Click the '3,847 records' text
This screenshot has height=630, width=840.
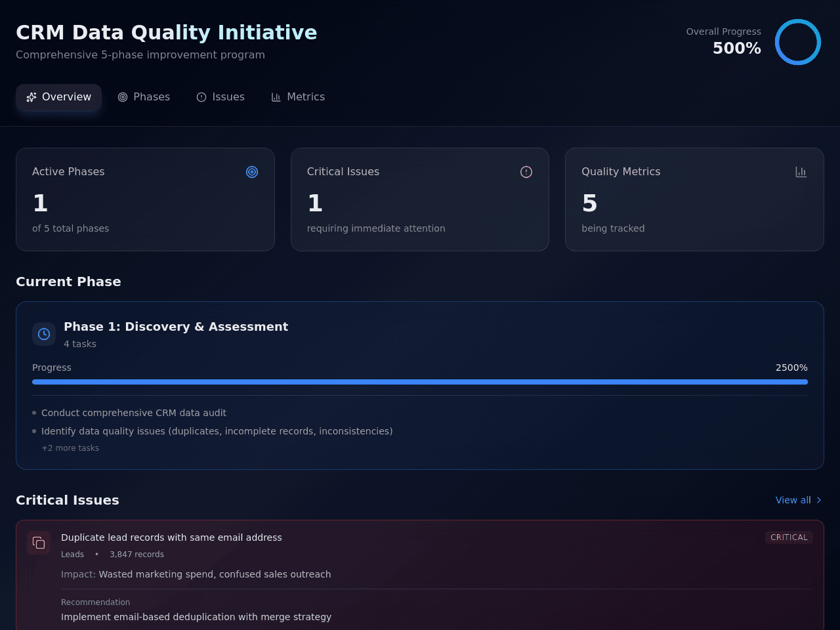[136, 555]
